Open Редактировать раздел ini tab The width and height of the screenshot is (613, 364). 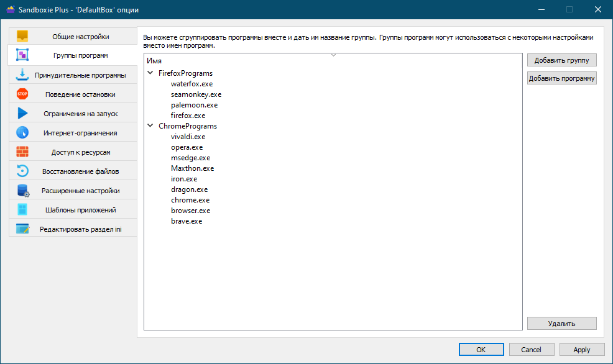pos(73,229)
